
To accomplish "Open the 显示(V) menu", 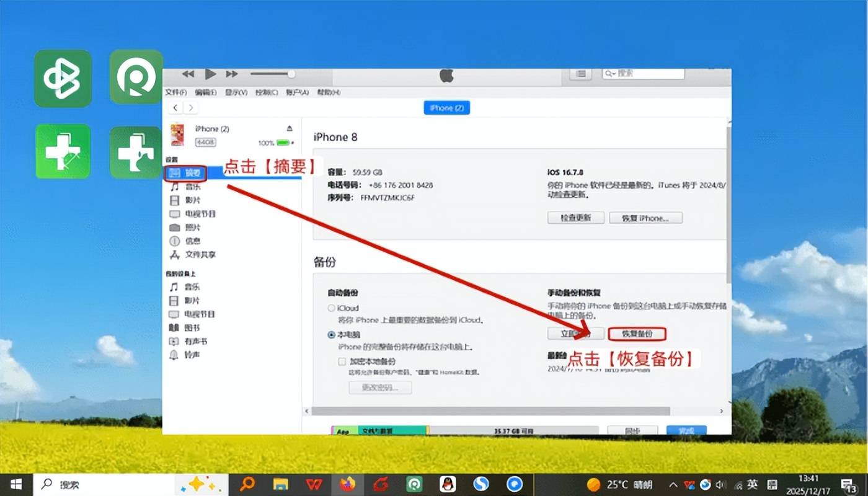I will (236, 92).
